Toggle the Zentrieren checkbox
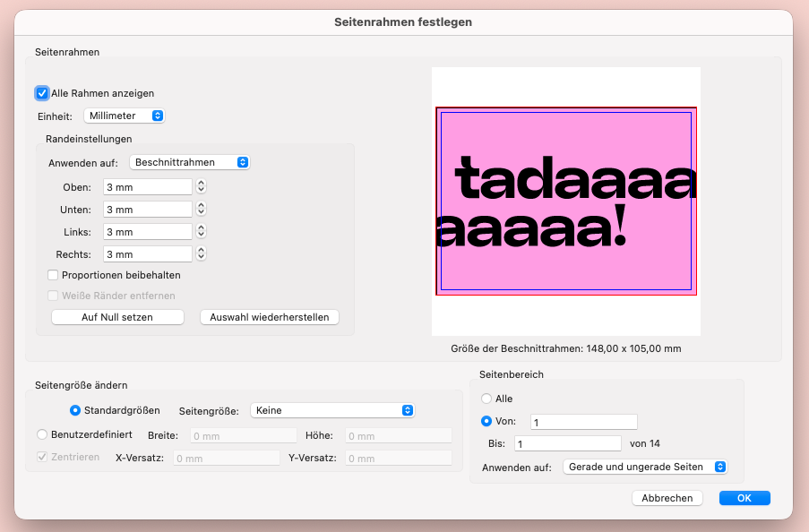Screen dimensions: 809x532 point(42,457)
